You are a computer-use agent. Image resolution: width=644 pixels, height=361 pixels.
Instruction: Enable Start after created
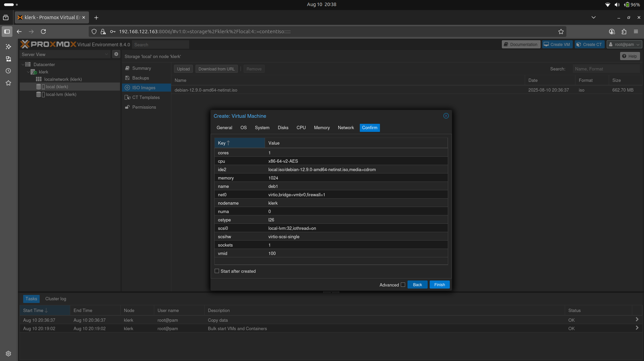(x=217, y=271)
